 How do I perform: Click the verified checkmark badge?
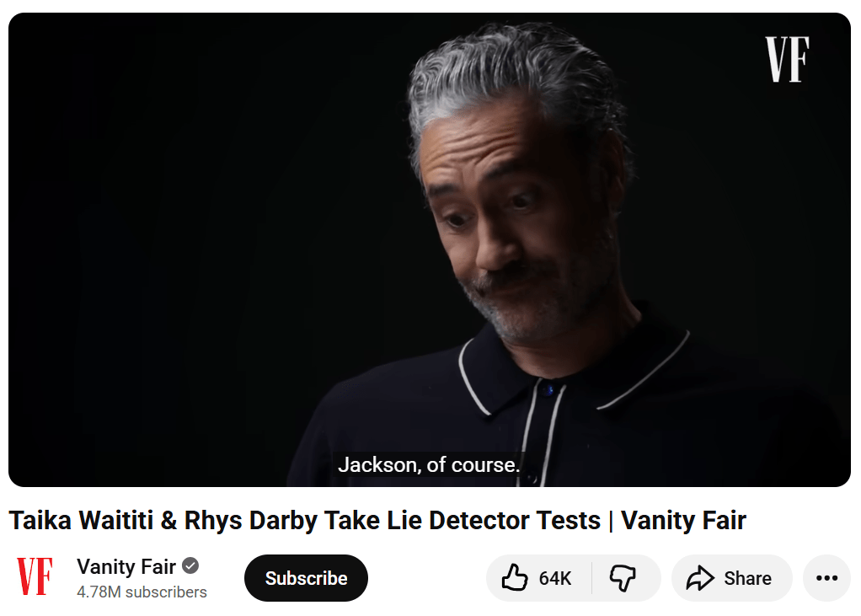[190, 565]
